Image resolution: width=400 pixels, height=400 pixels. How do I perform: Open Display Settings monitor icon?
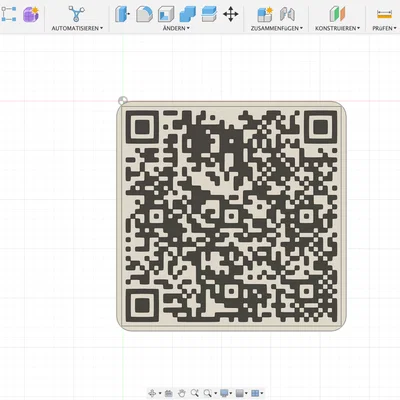click(224, 393)
